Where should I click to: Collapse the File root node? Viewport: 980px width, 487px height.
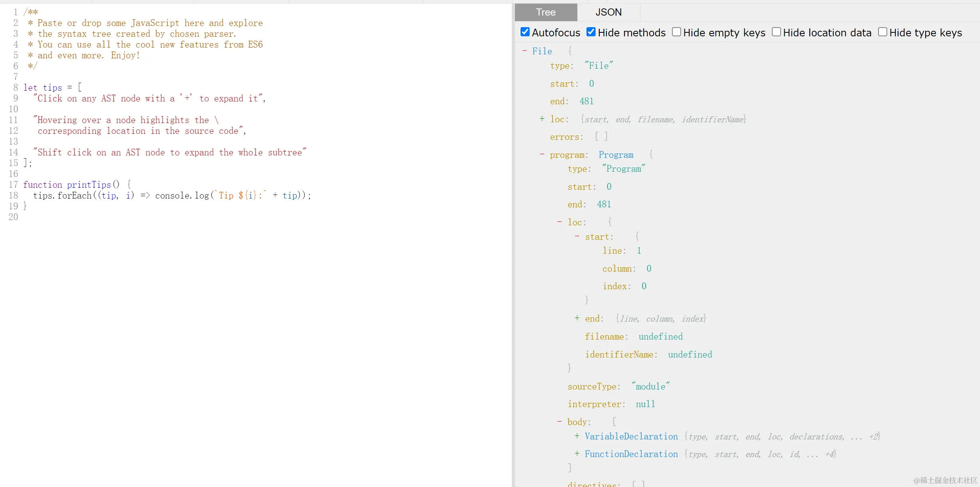click(x=525, y=51)
